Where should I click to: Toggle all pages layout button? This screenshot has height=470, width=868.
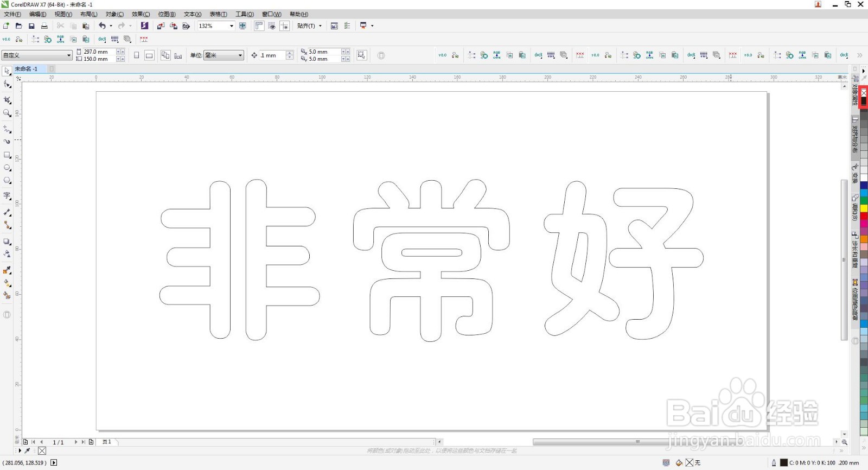(165, 55)
